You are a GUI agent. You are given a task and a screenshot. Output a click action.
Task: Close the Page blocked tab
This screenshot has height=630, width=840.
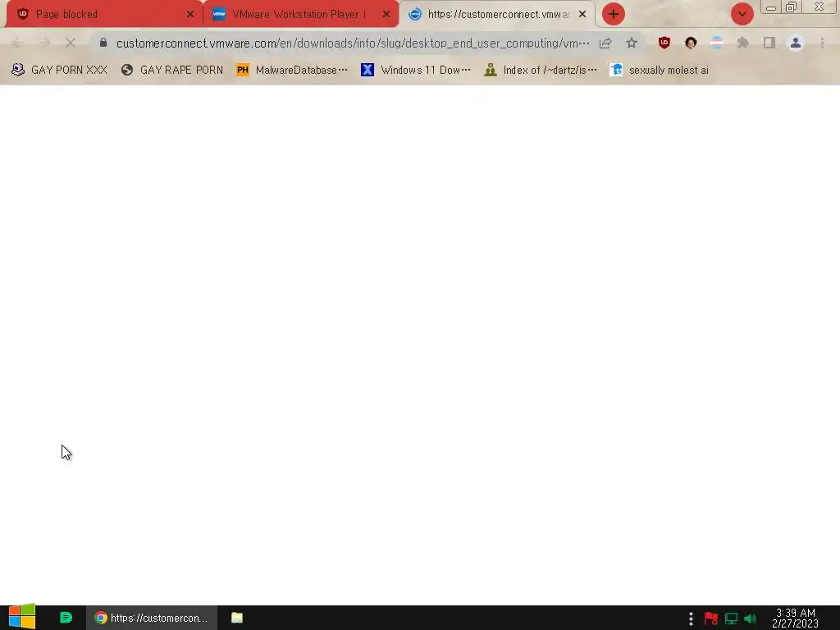coord(190,15)
